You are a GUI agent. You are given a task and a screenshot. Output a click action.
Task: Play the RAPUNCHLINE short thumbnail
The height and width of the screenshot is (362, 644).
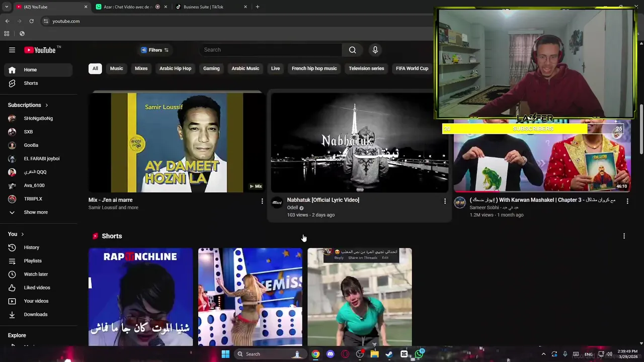(x=140, y=297)
